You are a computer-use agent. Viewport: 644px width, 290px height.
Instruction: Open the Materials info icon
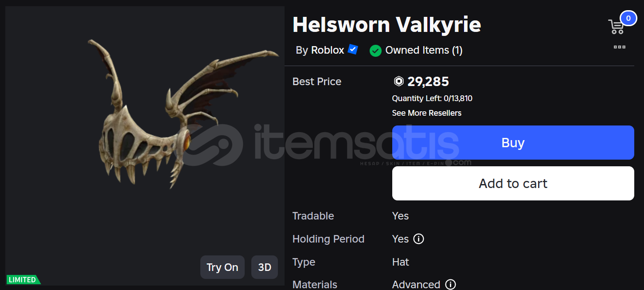click(x=450, y=284)
